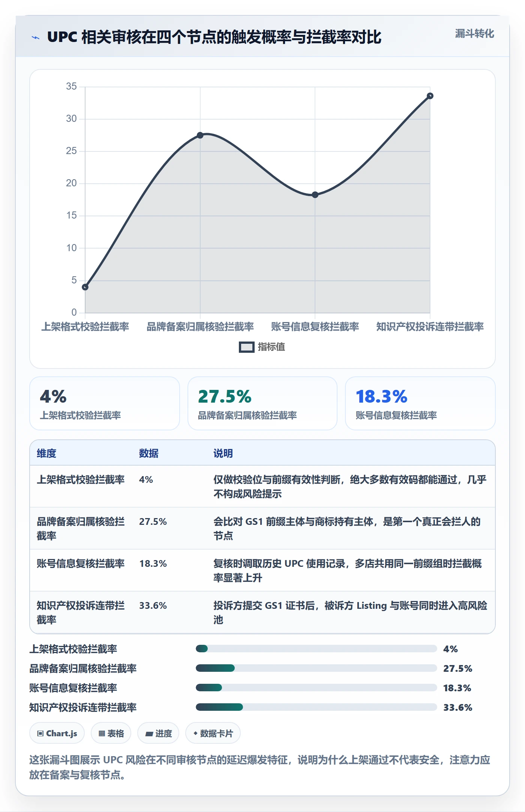Click x-axis label 品牌备案归属核验拦截率
Image resolution: width=525 pixels, height=812 pixels.
point(200,327)
